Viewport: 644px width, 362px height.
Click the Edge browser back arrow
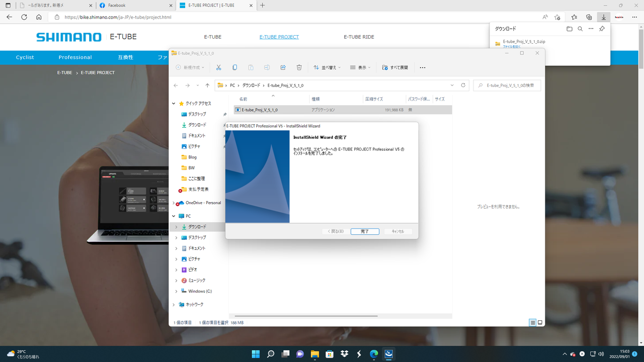(x=9, y=17)
